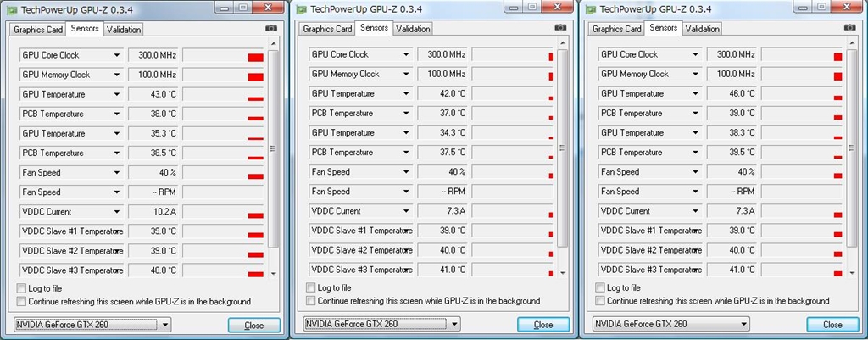The image size is (868, 340).
Task: Switch to Graphics Card tab in middle window
Action: [328, 29]
